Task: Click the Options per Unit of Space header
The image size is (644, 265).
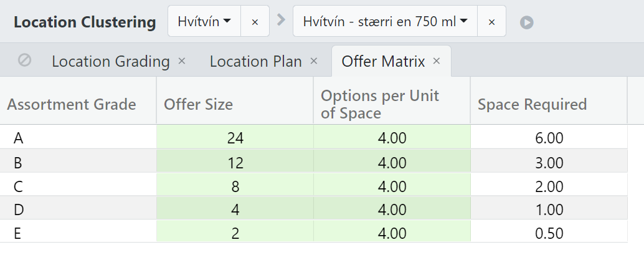Action: [380, 104]
